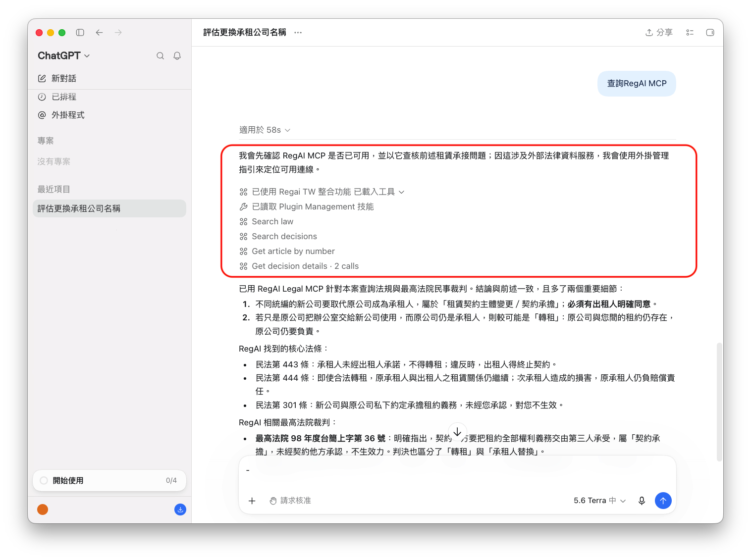Send the message with the up-arrow button

663,501
